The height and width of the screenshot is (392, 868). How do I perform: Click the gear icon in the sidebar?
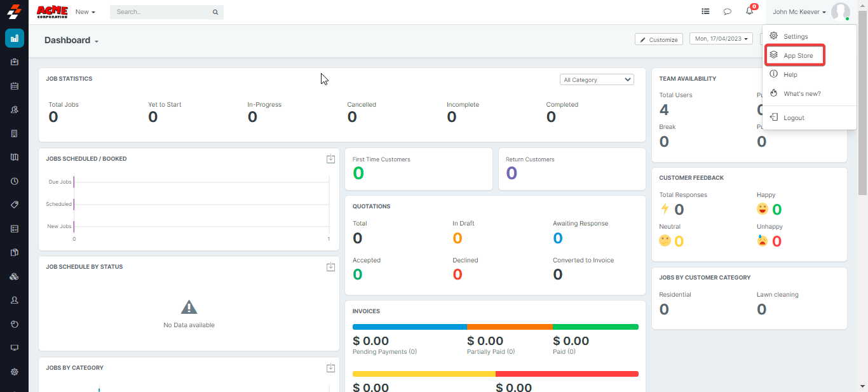tap(14, 372)
